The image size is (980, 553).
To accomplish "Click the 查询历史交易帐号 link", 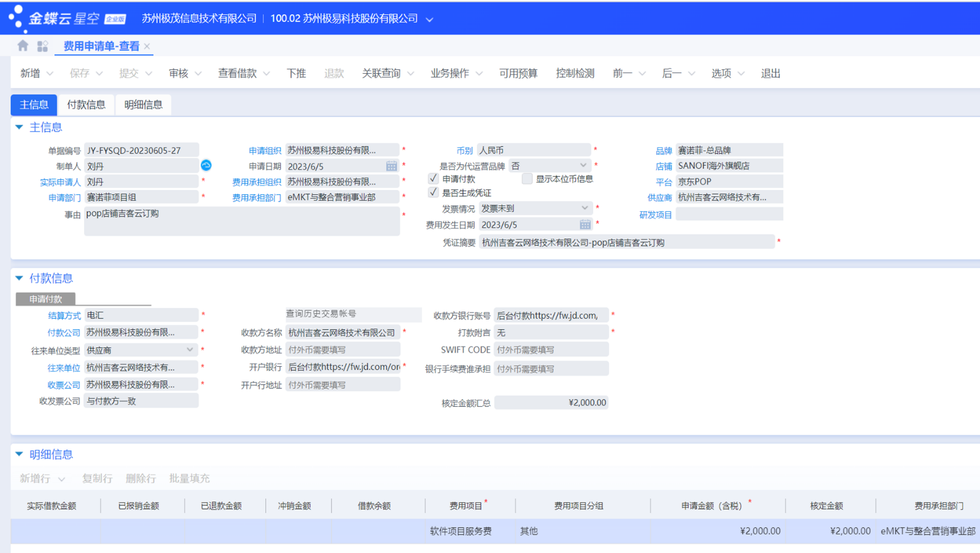I will (x=321, y=313).
